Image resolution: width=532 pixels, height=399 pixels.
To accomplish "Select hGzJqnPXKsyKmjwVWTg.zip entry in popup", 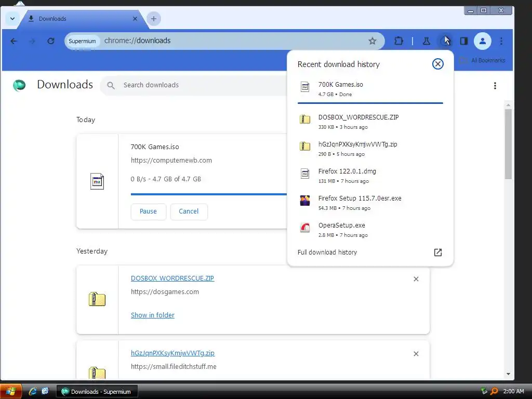I will [x=370, y=149].
